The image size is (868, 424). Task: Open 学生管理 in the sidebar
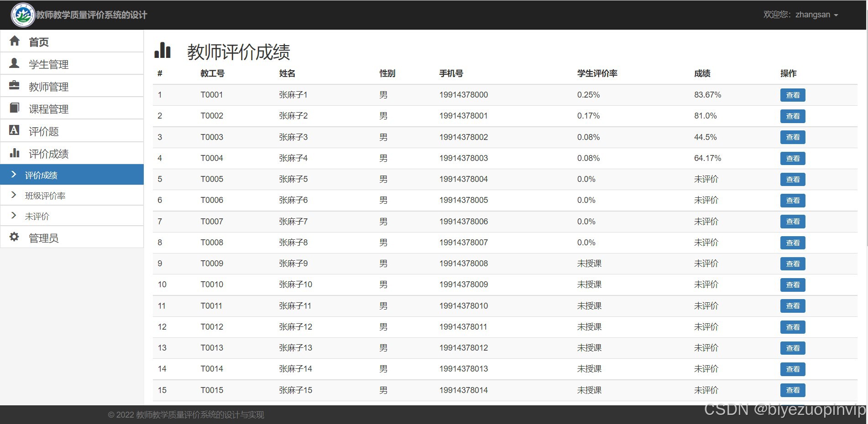72,64
